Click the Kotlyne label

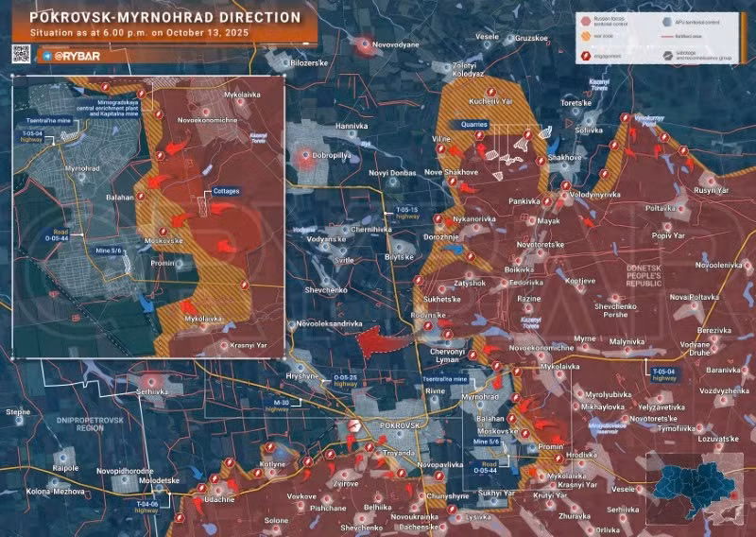pos(272,464)
